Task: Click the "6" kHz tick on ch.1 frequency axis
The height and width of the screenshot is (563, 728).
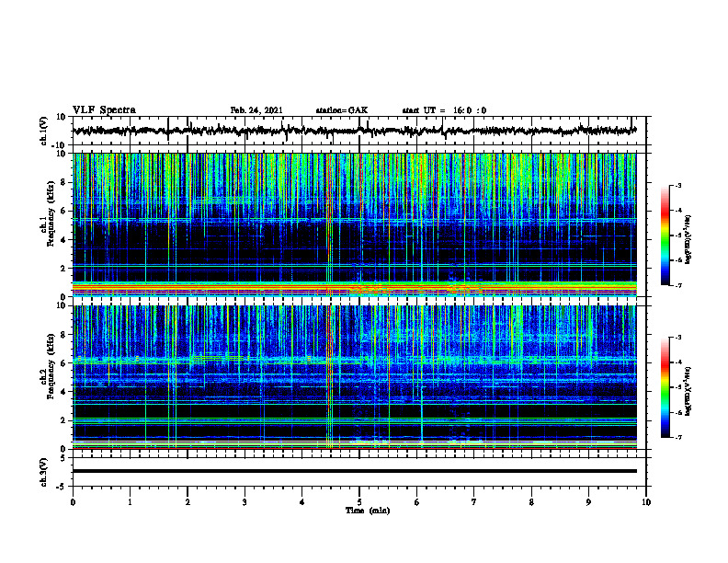Action: point(63,211)
